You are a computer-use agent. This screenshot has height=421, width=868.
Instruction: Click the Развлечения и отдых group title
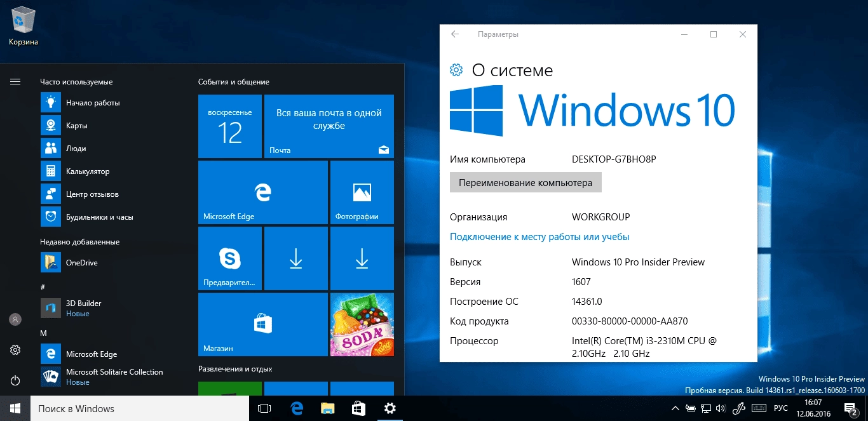[235, 369]
